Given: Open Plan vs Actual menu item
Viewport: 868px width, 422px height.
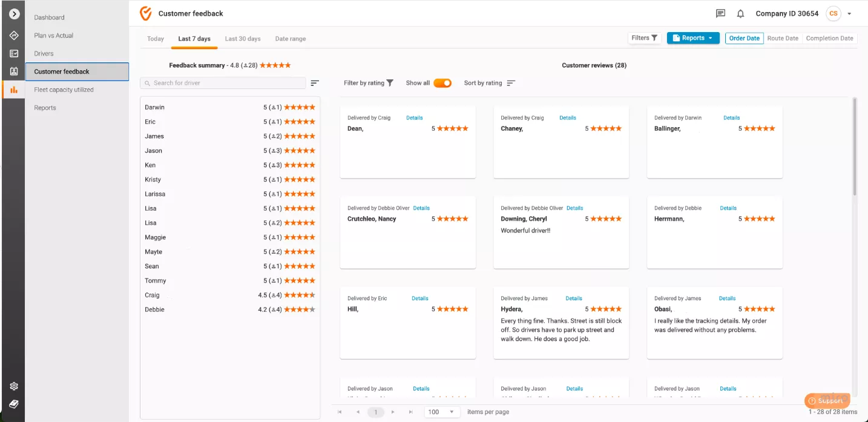Looking at the screenshot, I should click(x=77, y=35).
